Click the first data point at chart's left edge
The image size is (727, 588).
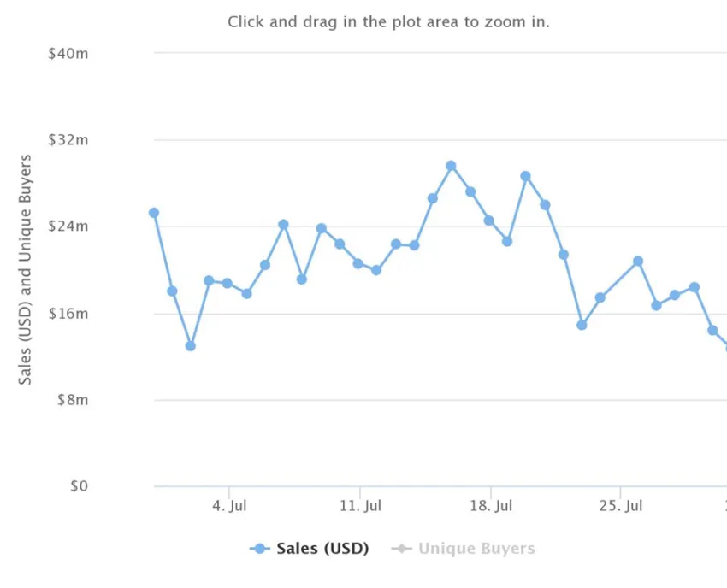[154, 213]
